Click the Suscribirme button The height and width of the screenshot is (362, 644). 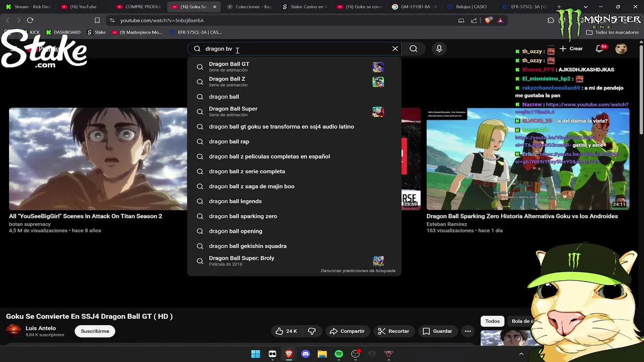[95, 331]
